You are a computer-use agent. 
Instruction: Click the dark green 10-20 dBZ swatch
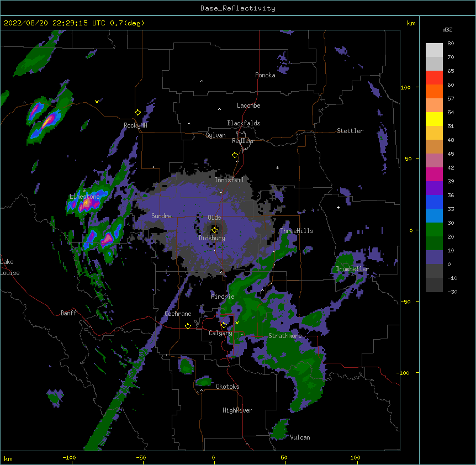pyautogui.click(x=434, y=244)
